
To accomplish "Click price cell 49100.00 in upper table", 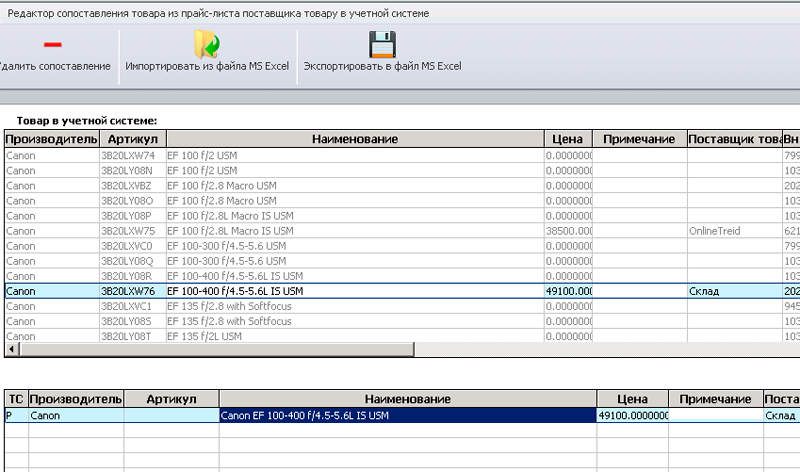I will tap(568, 291).
